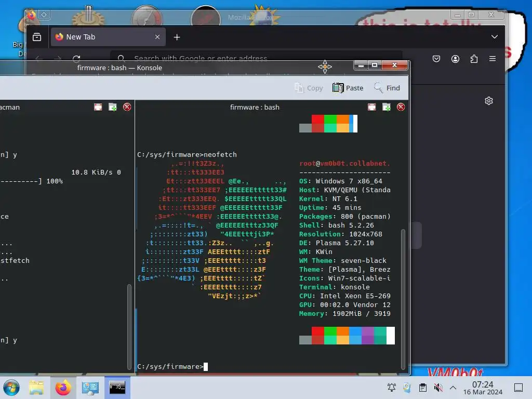Maximize the pacman pane view
Viewport: 532px width, 399px height.
click(x=98, y=107)
